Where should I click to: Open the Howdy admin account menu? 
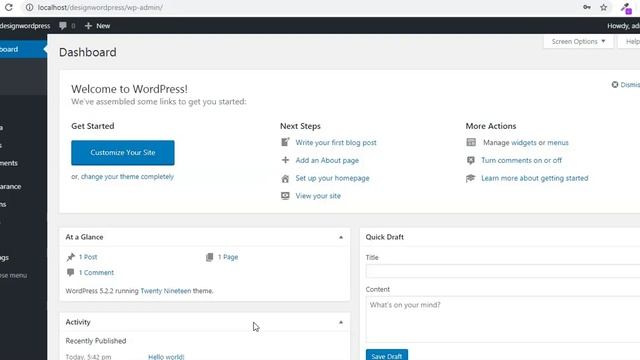(623, 26)
